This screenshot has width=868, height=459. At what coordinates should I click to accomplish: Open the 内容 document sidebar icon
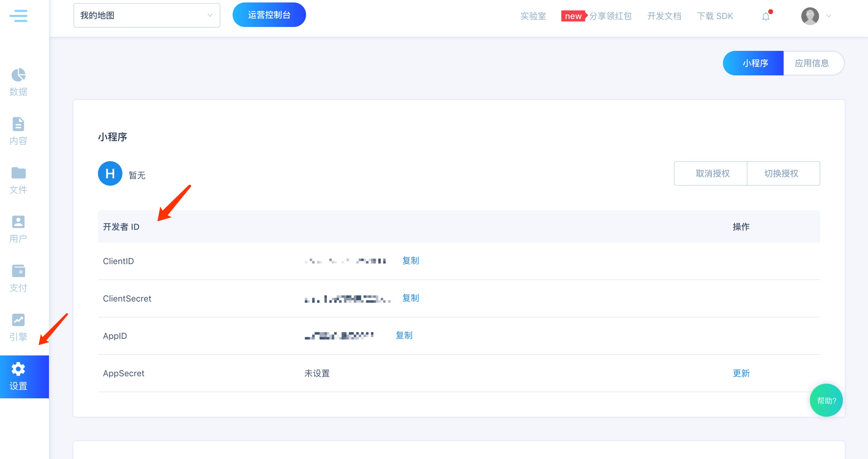18,124
